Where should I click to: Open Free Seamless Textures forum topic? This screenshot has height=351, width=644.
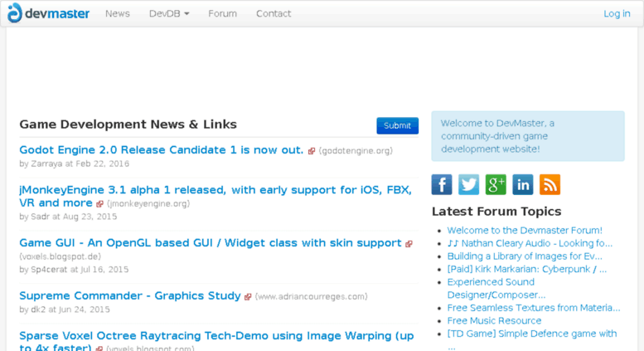534,308
